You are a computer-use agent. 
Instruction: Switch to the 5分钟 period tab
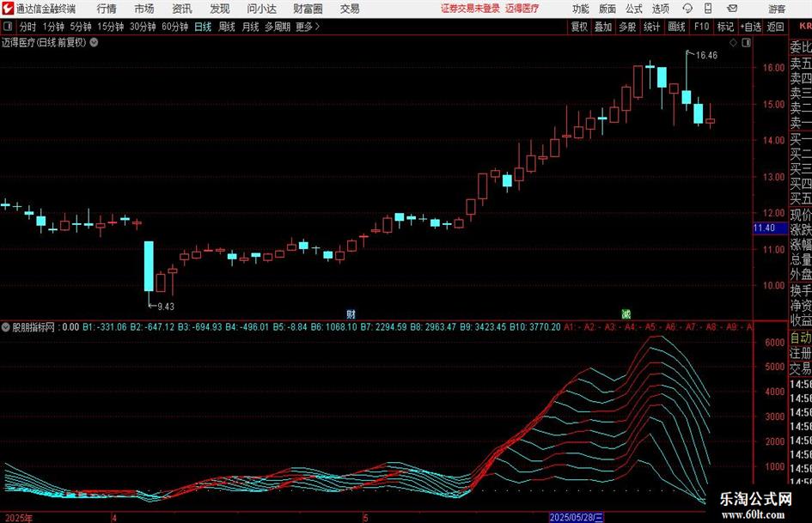(80, 27)
